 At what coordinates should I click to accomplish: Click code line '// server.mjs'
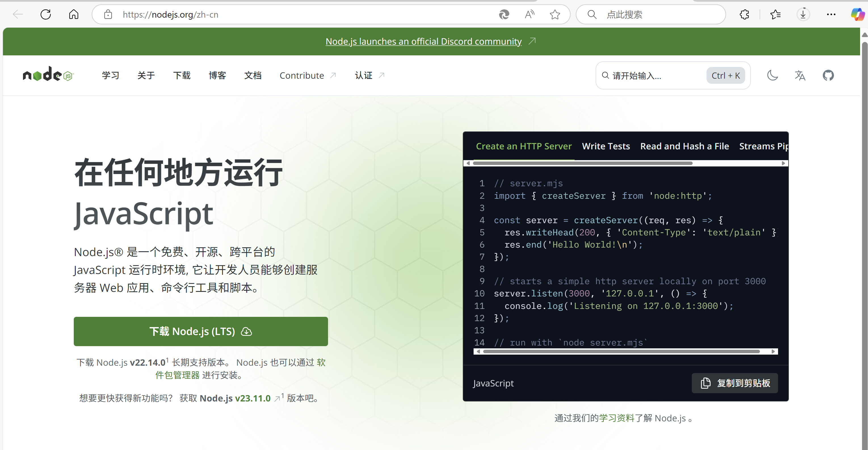tap(528, 183)
